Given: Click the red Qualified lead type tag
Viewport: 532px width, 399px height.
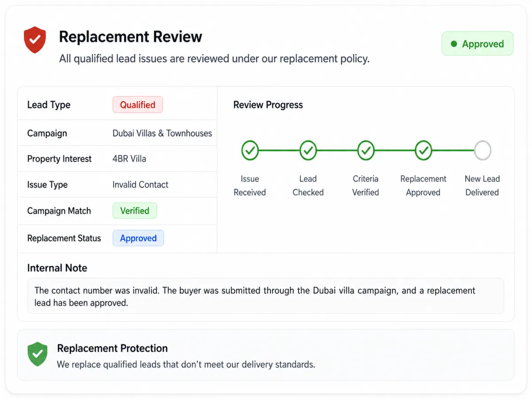Looking at the screenshot, I should 137,105.
